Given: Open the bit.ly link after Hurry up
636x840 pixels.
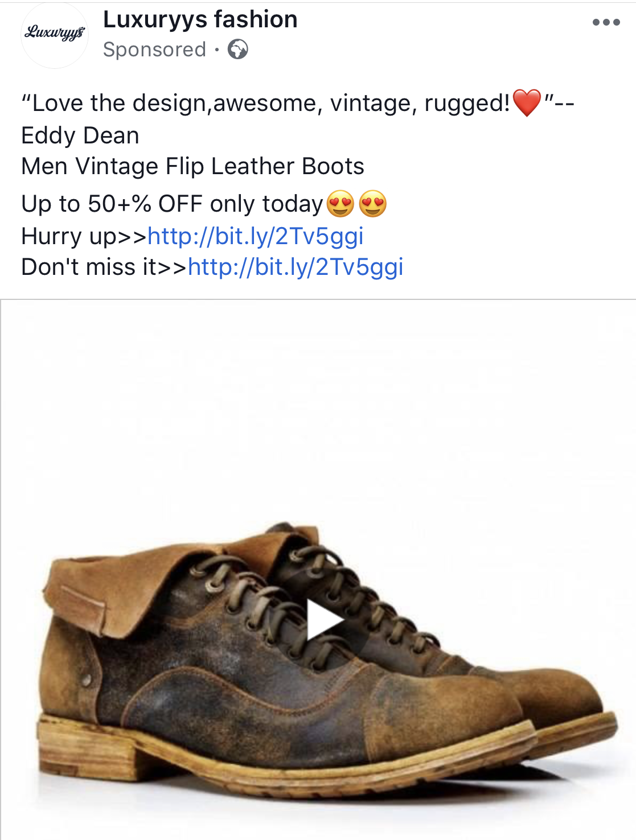Looking at the screenshot, I should pyautogui.click(x=256, y=236).
